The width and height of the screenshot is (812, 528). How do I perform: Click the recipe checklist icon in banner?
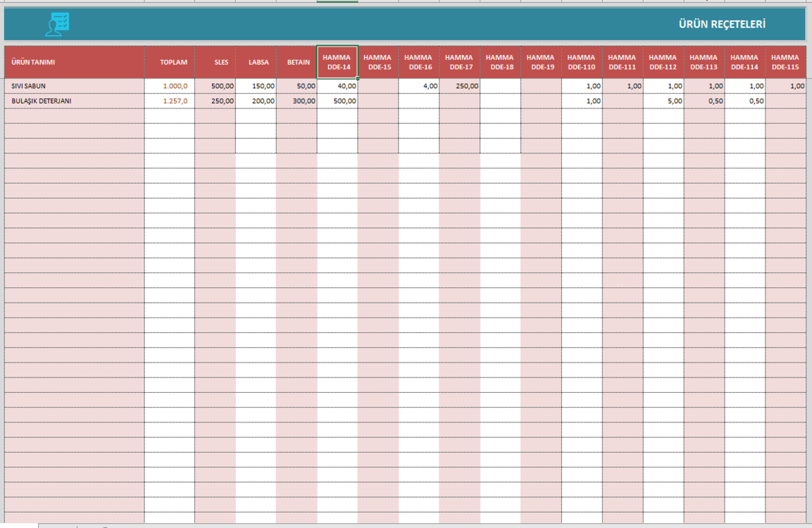pos(57,25)
